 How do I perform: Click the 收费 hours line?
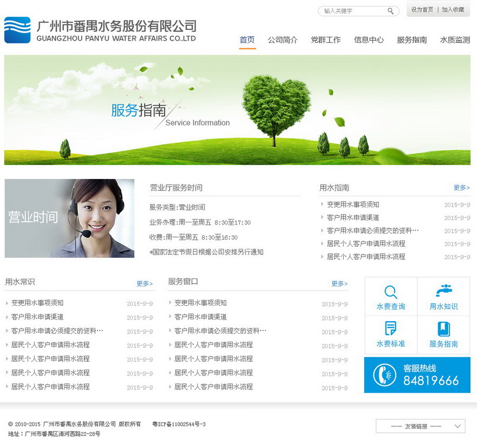click(x=194, y=238)
